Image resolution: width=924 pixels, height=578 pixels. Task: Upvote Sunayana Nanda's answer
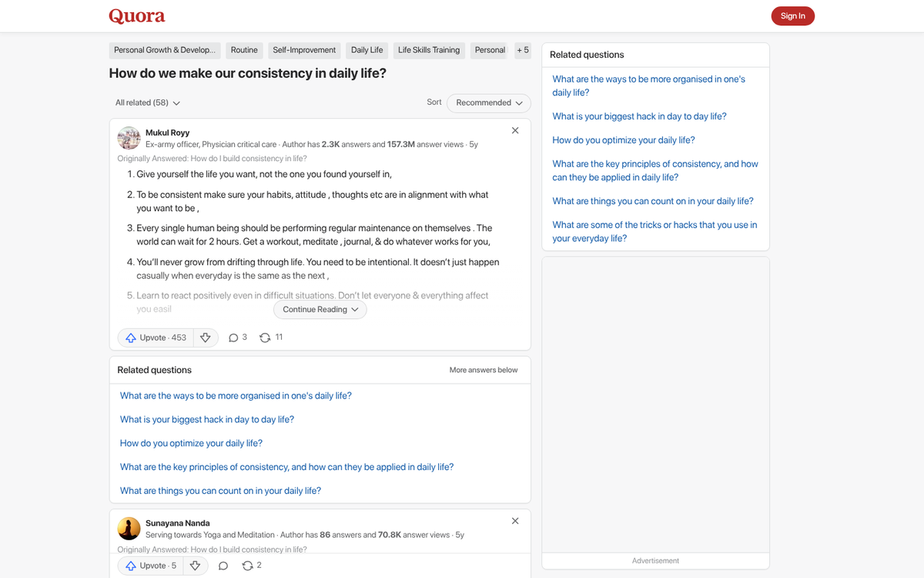(152, 566)
